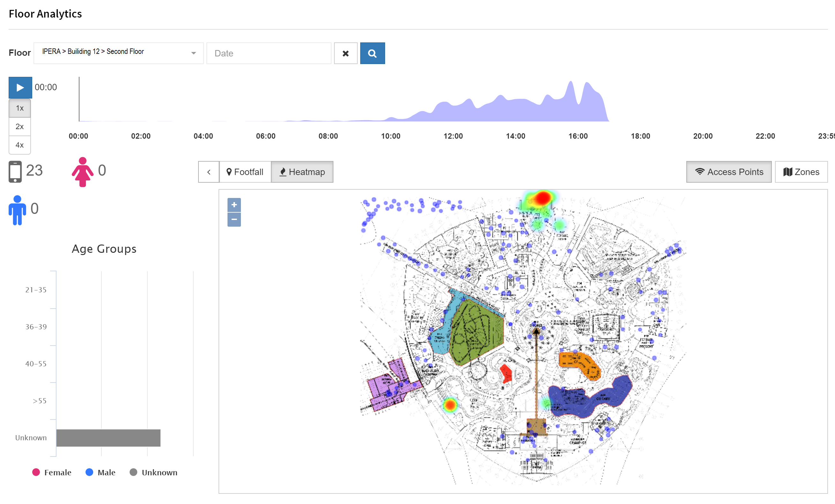Start playback with the play button
This screenshot has height=504, width=835.
coord(20,88)
